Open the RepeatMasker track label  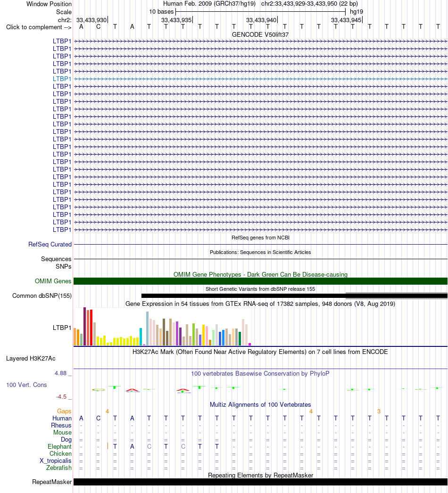pyautogui.click(x=52, y=482)
